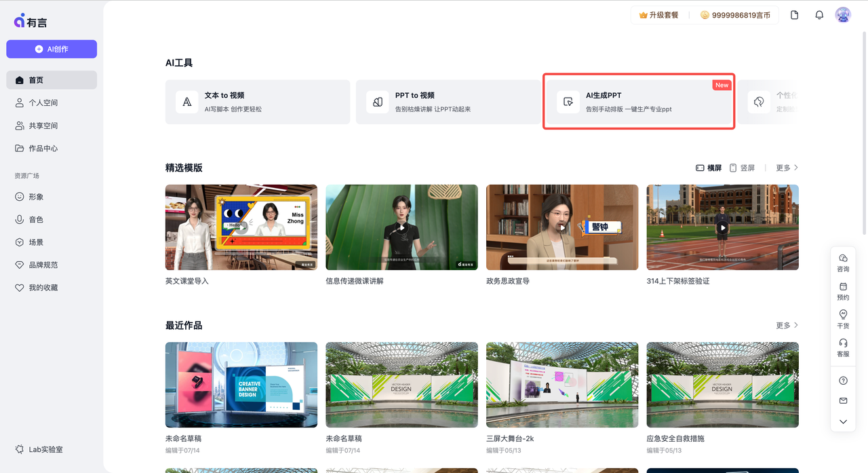Open 升级套餐 to upgrade plan
This screenshot has height=473, width=868.
[x=658, y=14]
